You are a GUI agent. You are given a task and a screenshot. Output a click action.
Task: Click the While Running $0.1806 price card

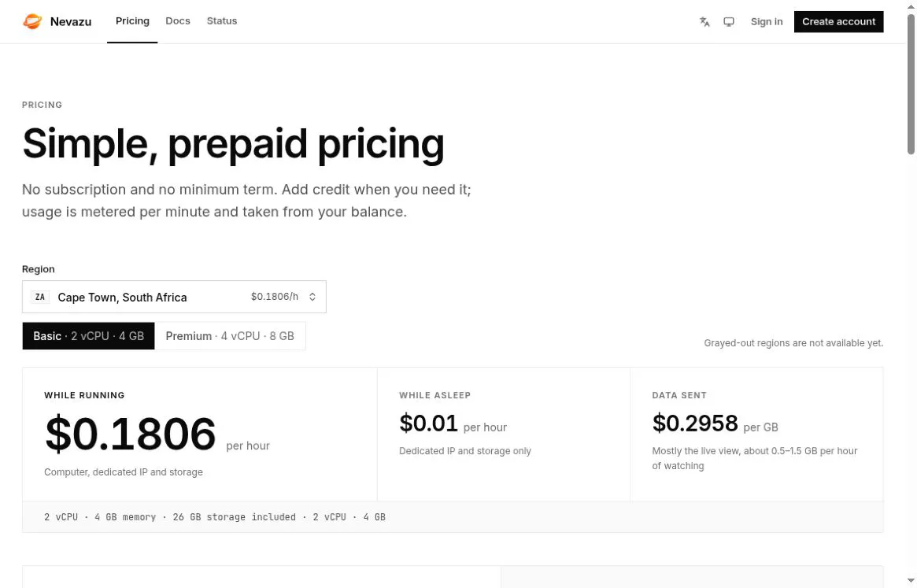coord(200,435)
